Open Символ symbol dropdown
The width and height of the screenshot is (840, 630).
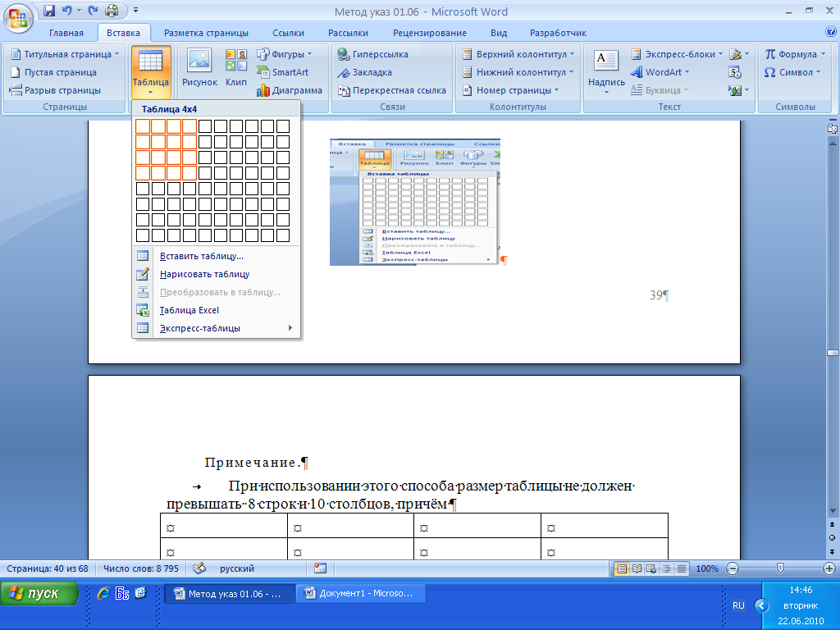click(792, 72)
